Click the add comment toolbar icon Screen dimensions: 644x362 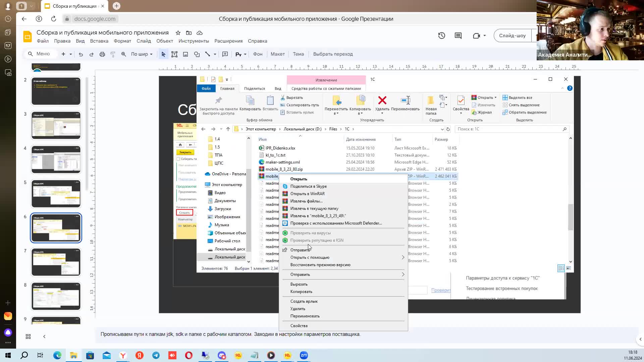[225, 54]
